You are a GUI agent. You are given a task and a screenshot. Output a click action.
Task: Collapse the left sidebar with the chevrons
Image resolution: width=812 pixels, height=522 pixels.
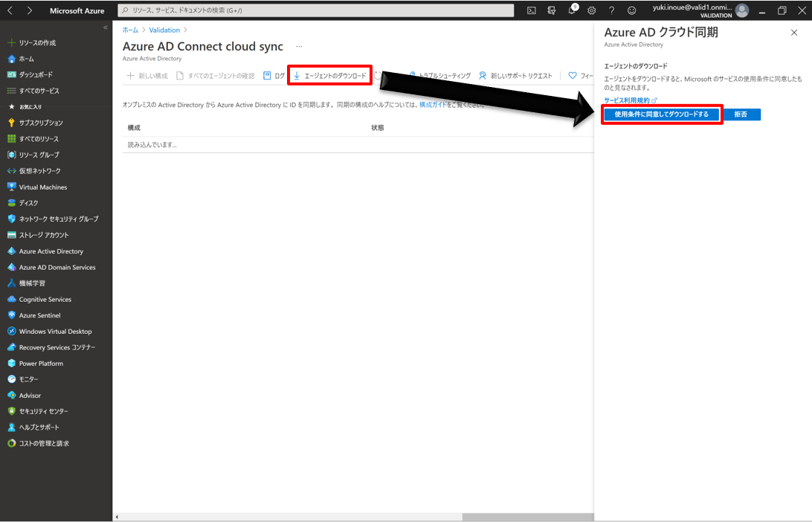coord(105,28)
